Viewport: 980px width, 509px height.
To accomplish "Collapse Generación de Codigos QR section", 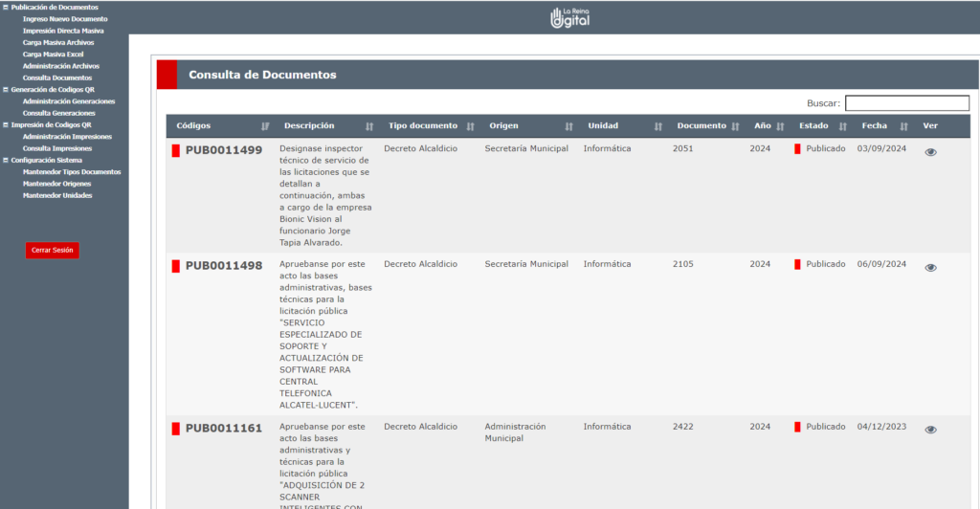I will 6,89.
